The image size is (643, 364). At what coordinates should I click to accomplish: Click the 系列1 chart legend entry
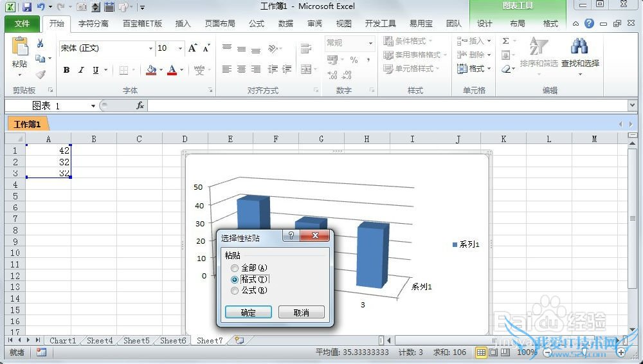466,244
